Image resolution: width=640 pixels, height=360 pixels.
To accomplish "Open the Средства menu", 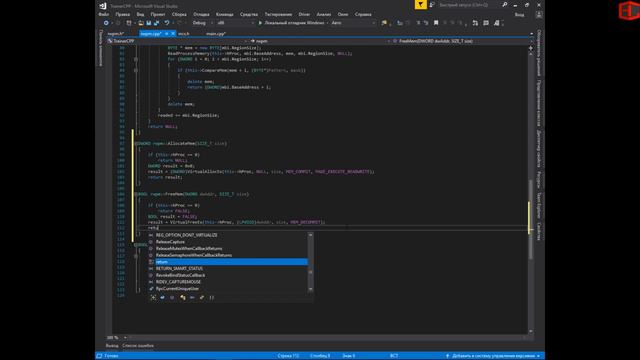I will click(249, 14).
